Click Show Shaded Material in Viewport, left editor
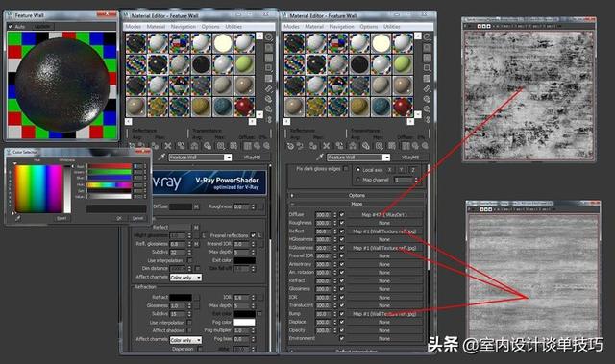Image resolution: width=615 pixels, height=364 pixels. [x=234, y=146]
